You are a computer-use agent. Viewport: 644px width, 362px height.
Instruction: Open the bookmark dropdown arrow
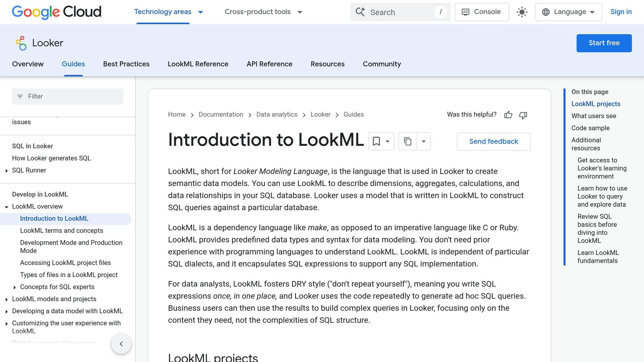(388, 141)
